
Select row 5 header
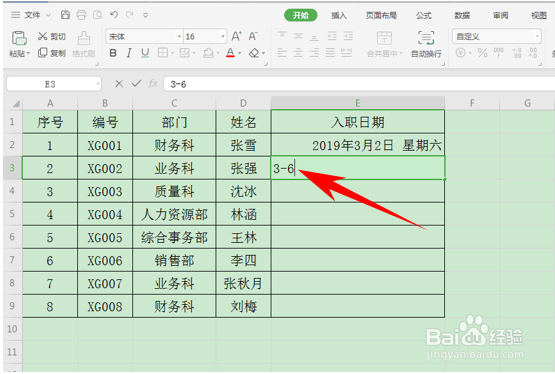[x=12, y=214]
